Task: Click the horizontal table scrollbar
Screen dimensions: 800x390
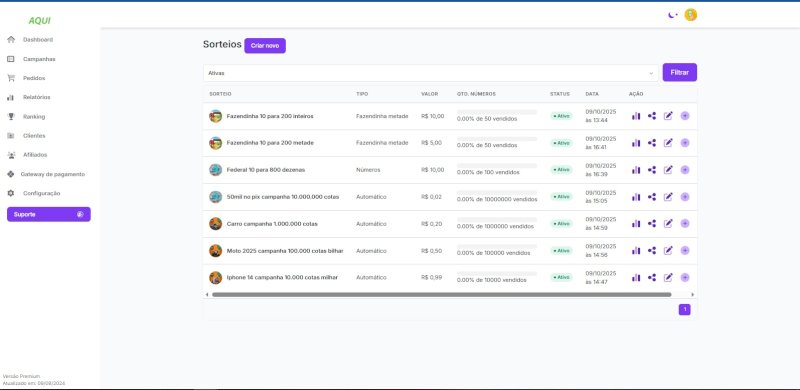Action: (442, 295)
